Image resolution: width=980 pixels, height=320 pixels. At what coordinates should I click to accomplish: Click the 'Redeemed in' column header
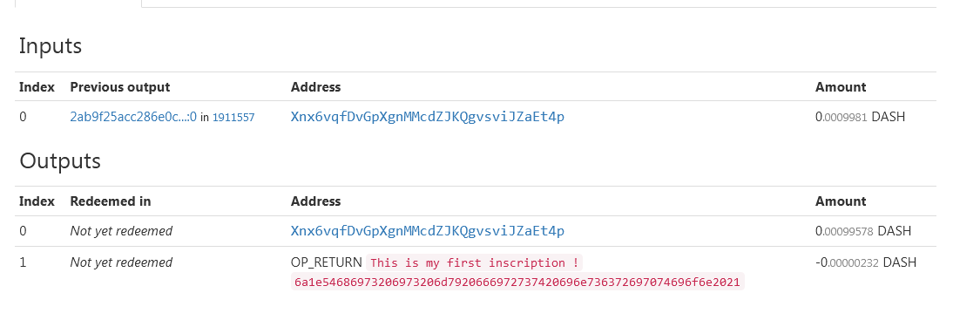click(x=111, y=201)
